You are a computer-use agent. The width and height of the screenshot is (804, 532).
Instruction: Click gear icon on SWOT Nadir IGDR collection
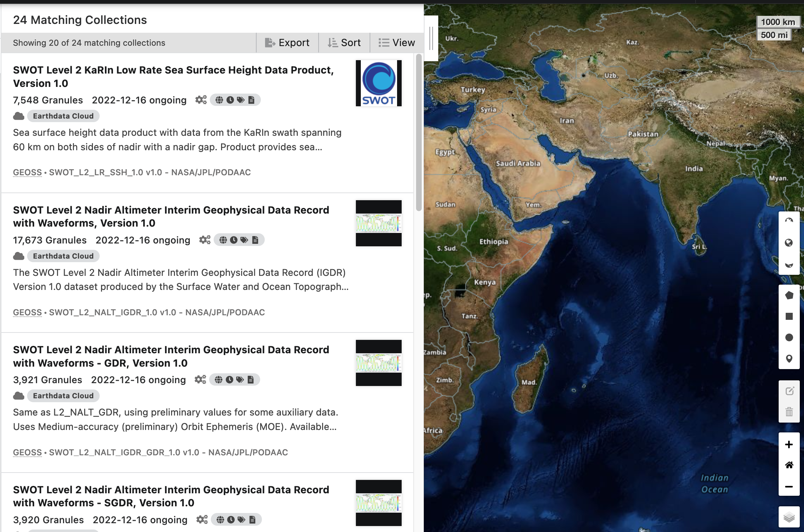click(205, 239)
